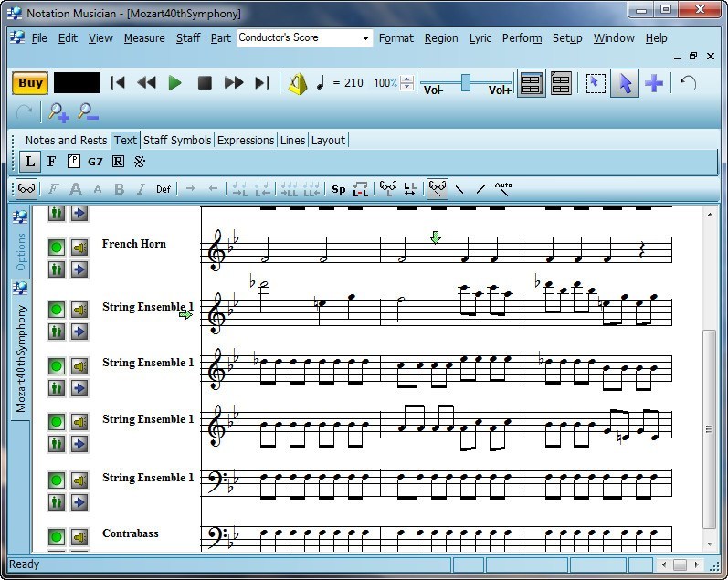728x580 pixels.
Task: Open the Expressions palette tab
Action: 246,141
